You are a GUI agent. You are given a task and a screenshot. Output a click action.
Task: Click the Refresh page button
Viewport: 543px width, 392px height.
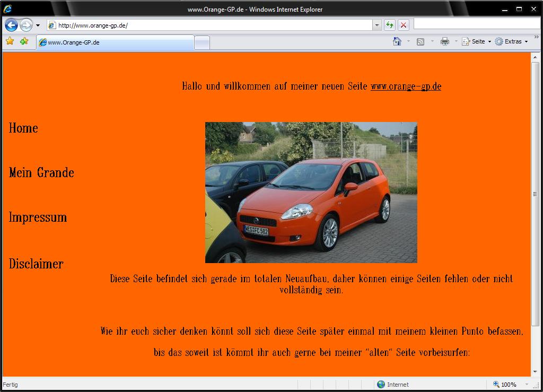point(390,25)
